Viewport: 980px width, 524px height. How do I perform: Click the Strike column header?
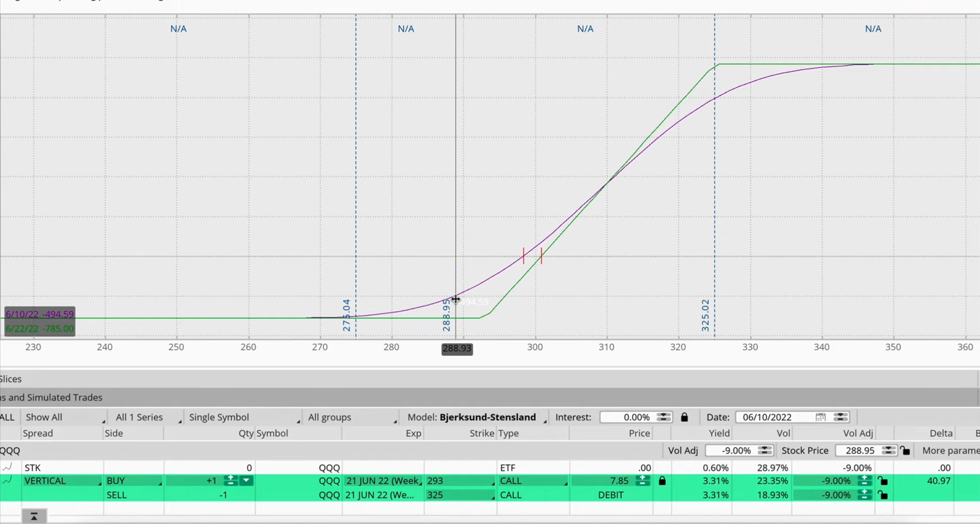(x=481, y=433)
